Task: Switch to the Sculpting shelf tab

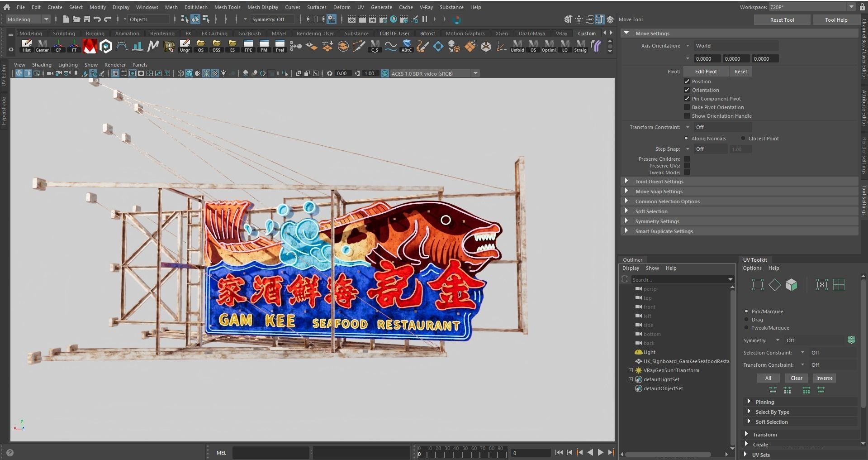Action: point(64,34)
